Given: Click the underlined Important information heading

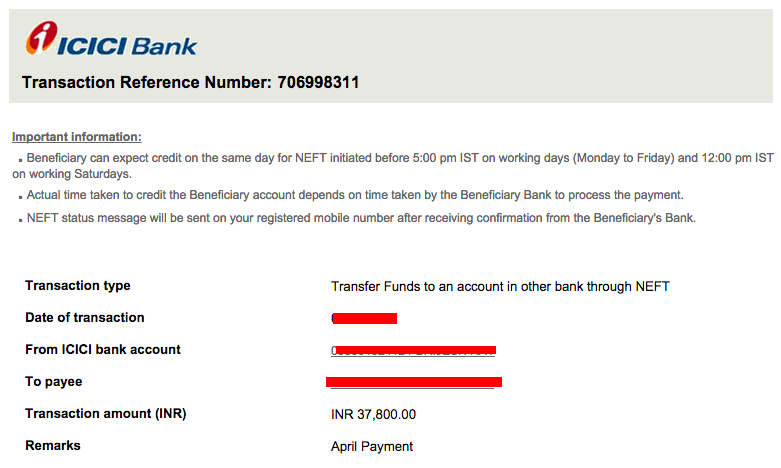Looking at the screenshot, I should [76, 137].
